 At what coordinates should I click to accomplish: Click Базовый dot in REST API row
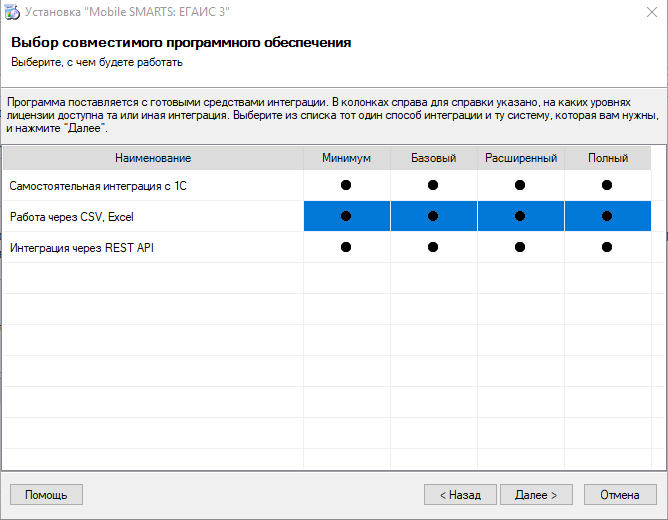433,247
